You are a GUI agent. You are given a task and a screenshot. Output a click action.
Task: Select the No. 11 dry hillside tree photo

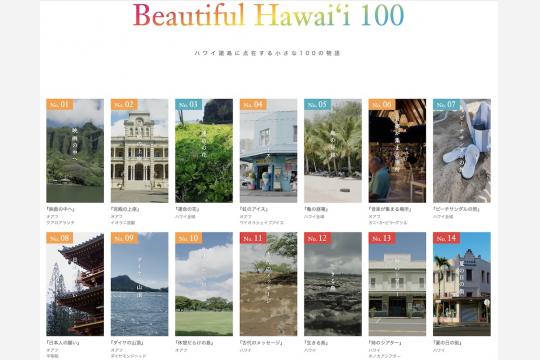tap(268, 284)
